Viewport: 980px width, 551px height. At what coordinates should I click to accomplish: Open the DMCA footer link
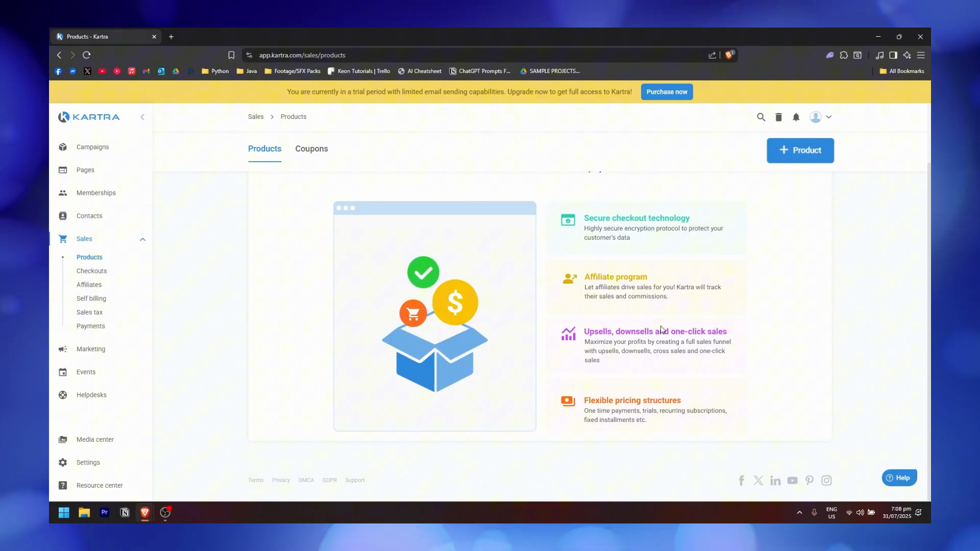coord(306,481)
